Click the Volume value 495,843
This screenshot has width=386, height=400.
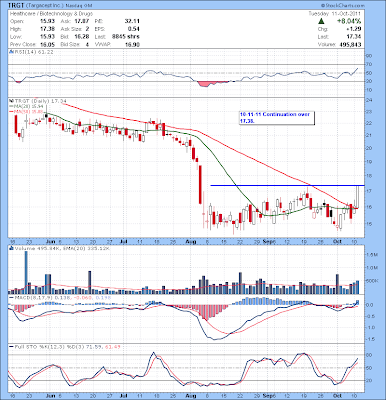coord(349,45)
